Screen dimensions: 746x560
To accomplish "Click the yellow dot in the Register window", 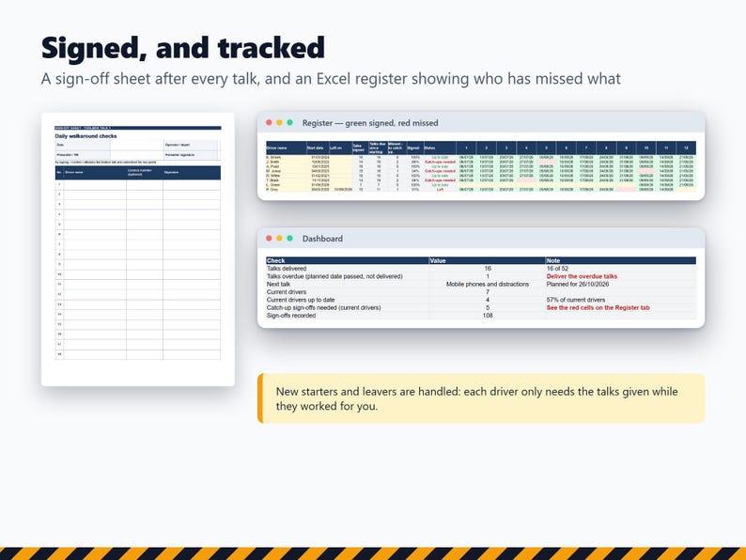I will [x=279, y=123].
